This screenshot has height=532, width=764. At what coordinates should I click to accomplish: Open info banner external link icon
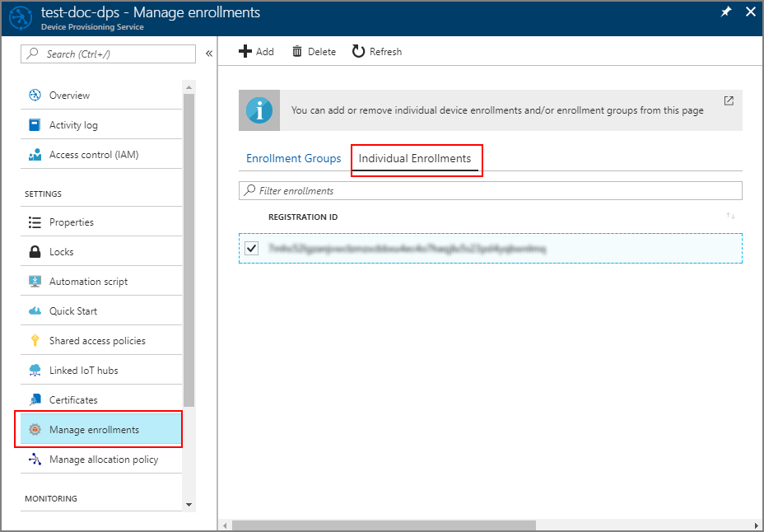pyautogui.click(x=729, y=100)
